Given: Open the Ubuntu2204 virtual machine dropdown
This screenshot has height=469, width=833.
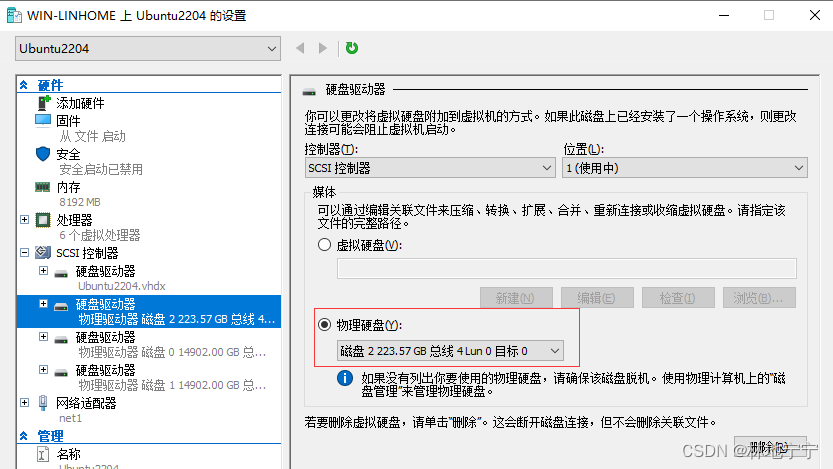Looking at the screenshot, I should click(x=148, y=49).
